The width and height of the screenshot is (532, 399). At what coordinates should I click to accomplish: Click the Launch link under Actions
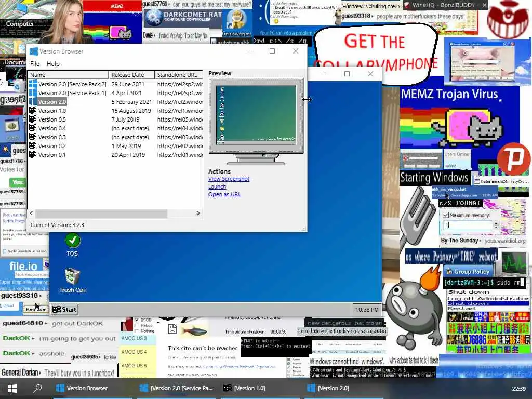217,187
